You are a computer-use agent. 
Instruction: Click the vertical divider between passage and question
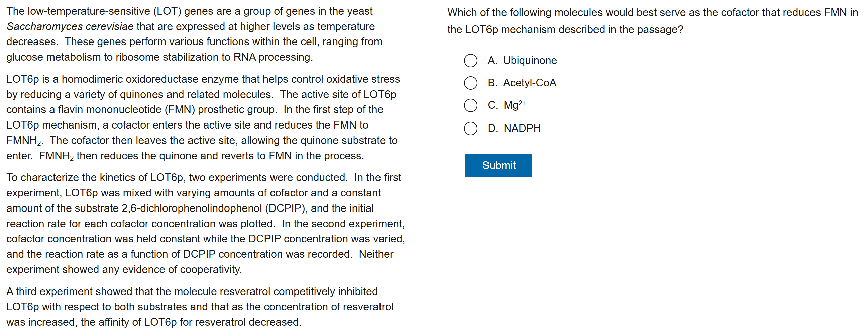point(427,168)
